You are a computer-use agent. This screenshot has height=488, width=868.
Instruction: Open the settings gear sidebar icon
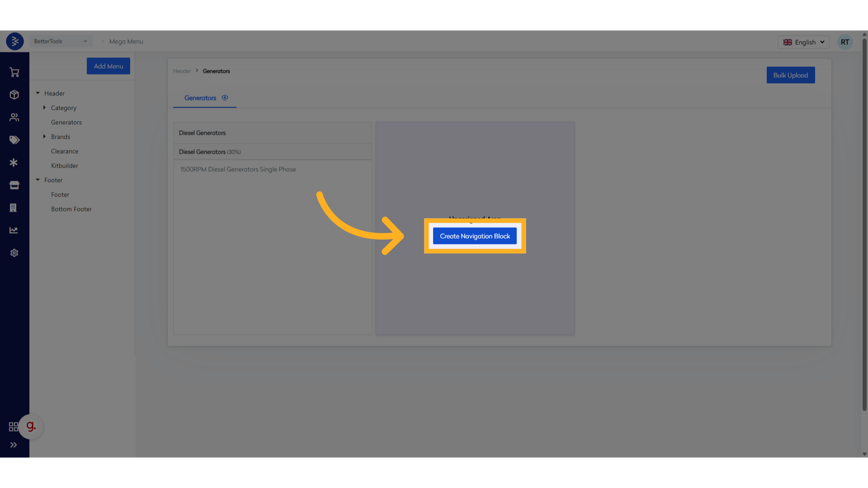point(14,253)
